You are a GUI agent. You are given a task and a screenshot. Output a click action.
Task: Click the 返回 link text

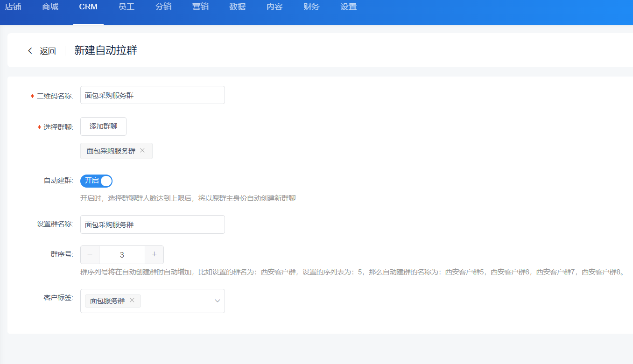(48, 51)
